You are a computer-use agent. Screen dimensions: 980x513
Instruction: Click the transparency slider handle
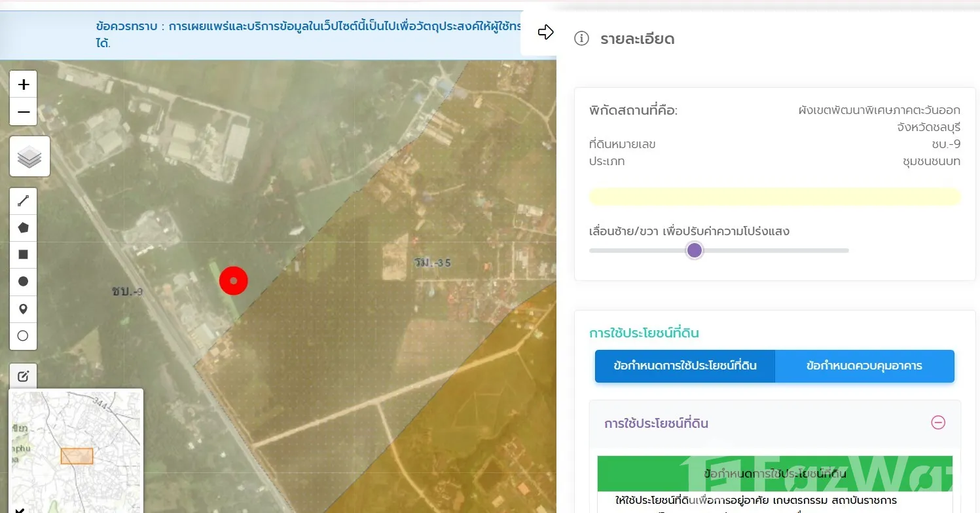[x=695, y=250]
